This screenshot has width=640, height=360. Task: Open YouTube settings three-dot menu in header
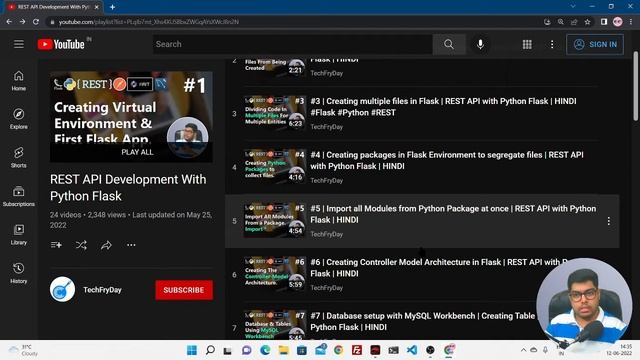point(552,44)
